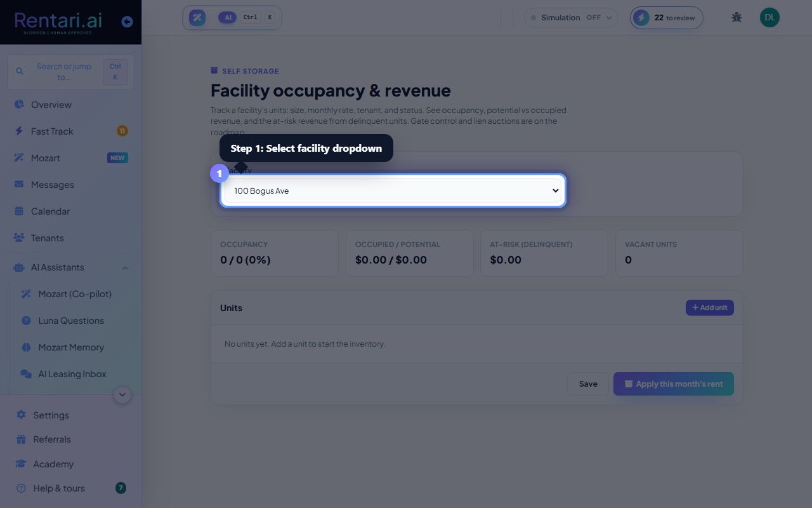This screenshot has width=812, height=508.
Task: Open the 22 to review queue
Action: pos(667,17)
